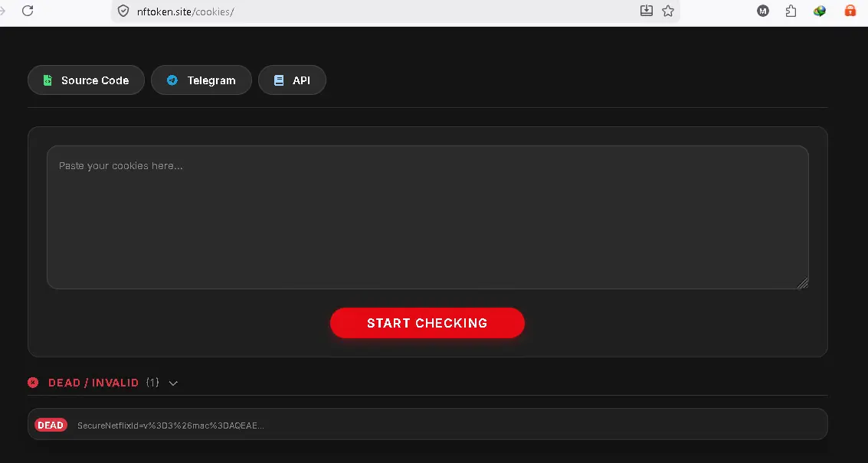Go forward with the browser arrow
This screenshot has width=868, height=463.
coord(3,11)
